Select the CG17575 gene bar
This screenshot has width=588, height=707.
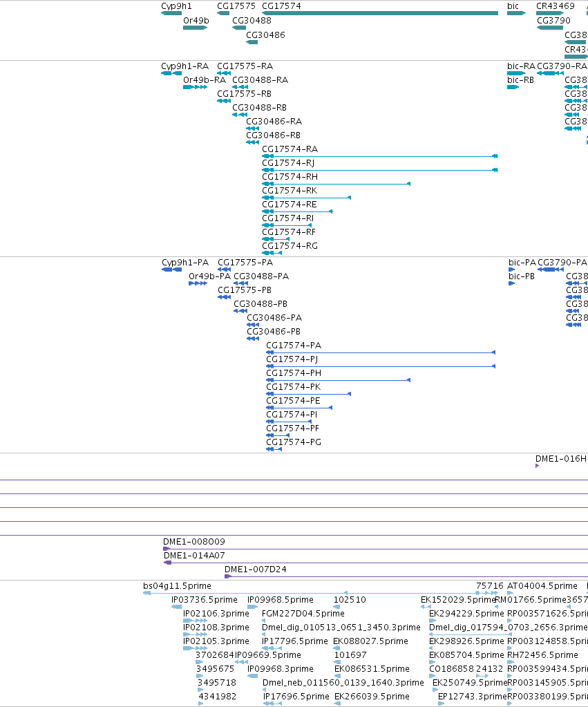coord(223,13)
